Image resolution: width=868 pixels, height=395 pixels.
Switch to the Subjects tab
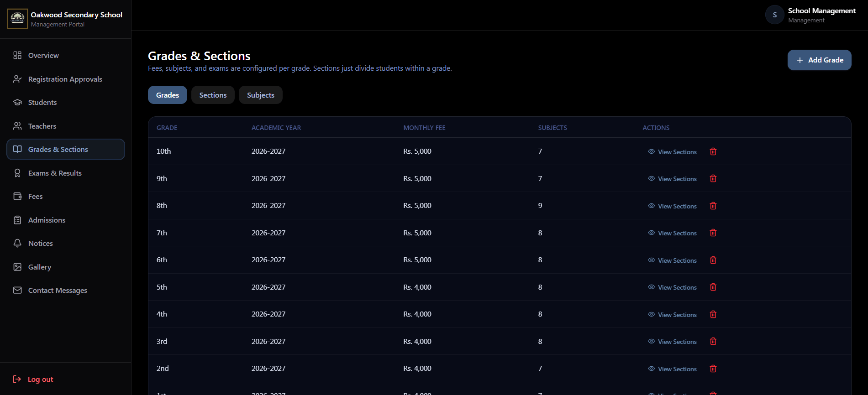coord(261,95)
